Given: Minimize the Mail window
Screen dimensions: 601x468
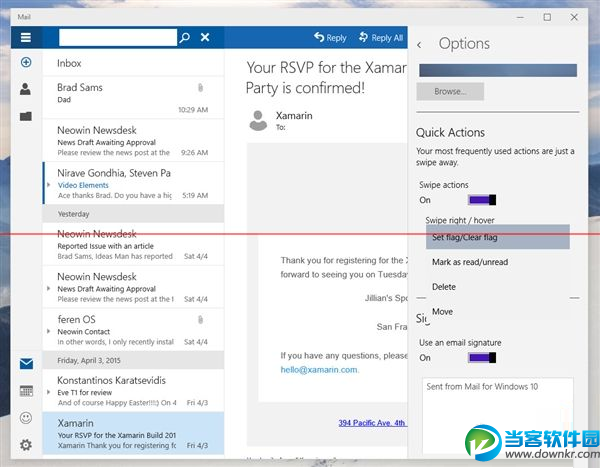Looking at the screenshot, I should click(520, 17).
